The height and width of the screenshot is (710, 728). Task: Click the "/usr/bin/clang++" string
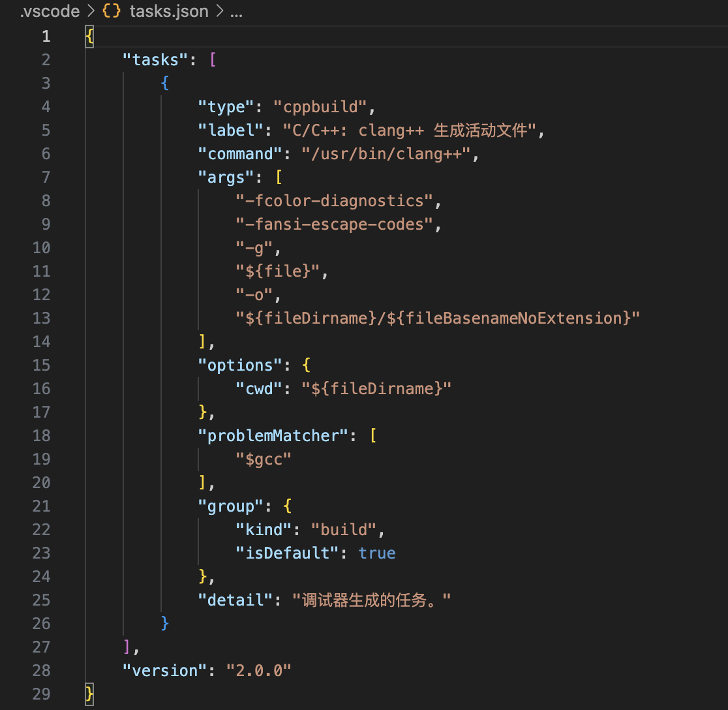(x=386, y=154)
